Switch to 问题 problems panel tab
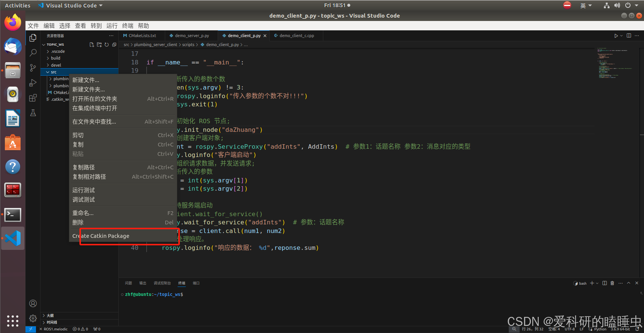The image size is (644, 333). coord(129,283)
